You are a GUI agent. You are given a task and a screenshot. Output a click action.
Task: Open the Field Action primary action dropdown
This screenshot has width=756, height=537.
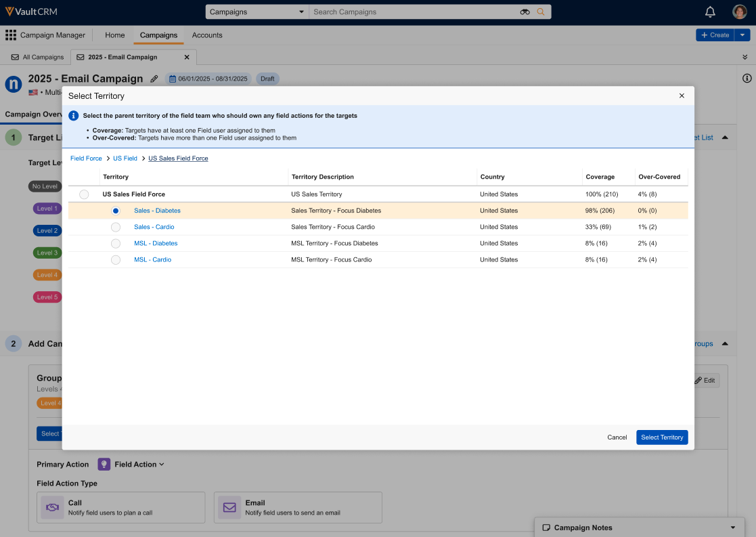139,465
